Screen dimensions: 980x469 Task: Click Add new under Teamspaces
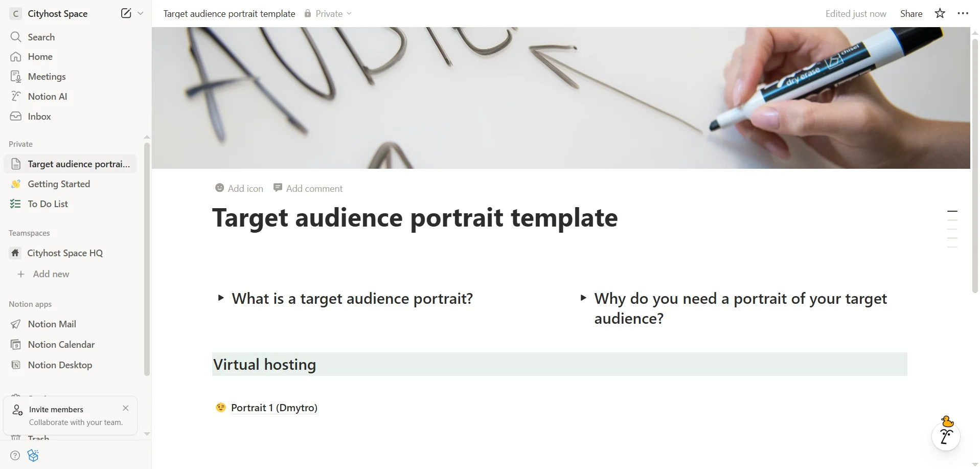click(x=51, y=274)
